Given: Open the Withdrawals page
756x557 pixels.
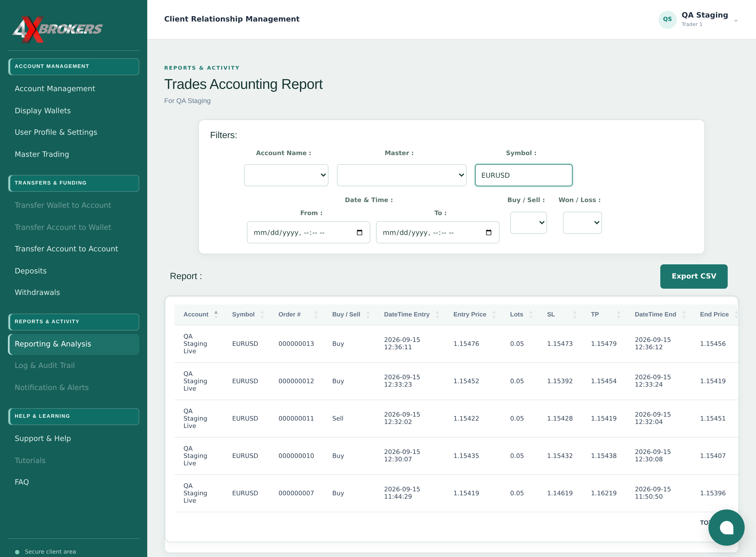Looking at the screenshot, I should click(x=37, y=292).
